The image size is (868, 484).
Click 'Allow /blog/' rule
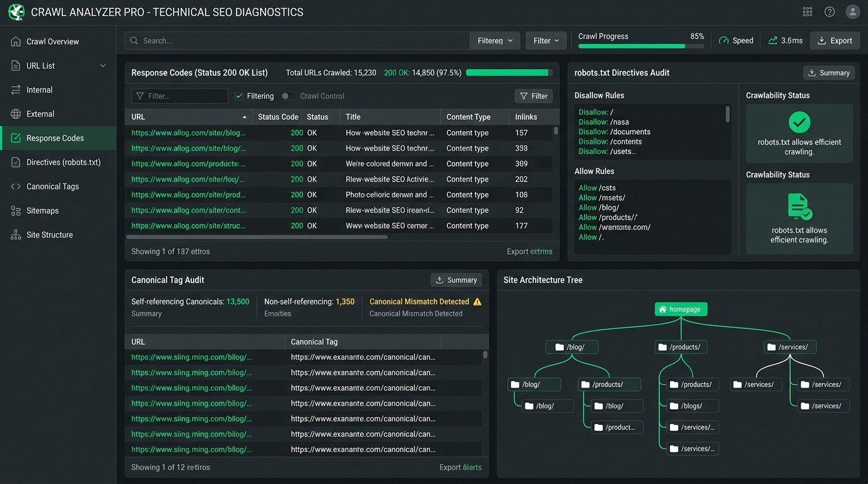tap(599, 208)
